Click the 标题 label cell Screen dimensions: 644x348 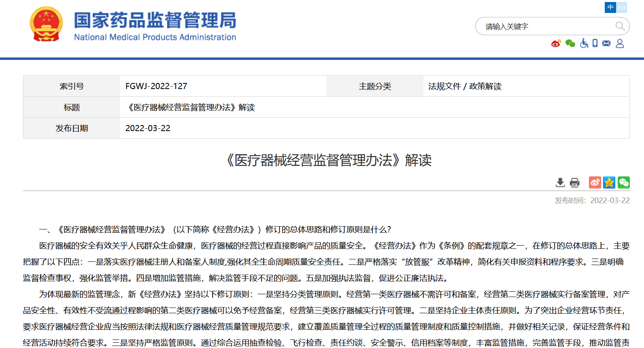72,107
